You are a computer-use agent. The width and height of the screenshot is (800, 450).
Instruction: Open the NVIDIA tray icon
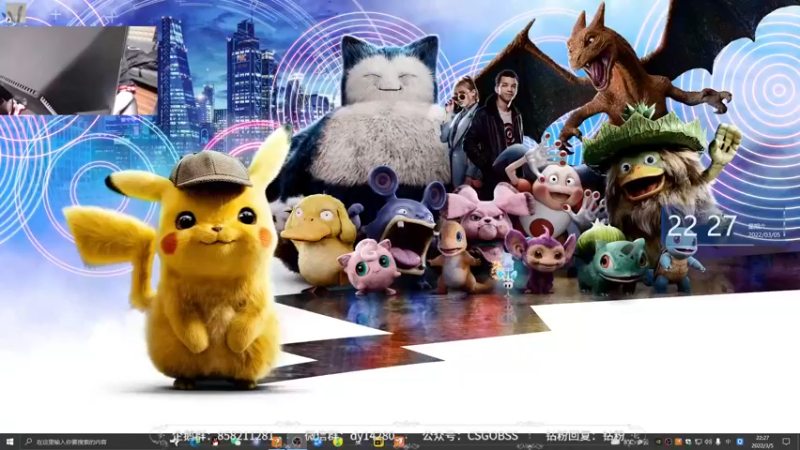[658, 442]
